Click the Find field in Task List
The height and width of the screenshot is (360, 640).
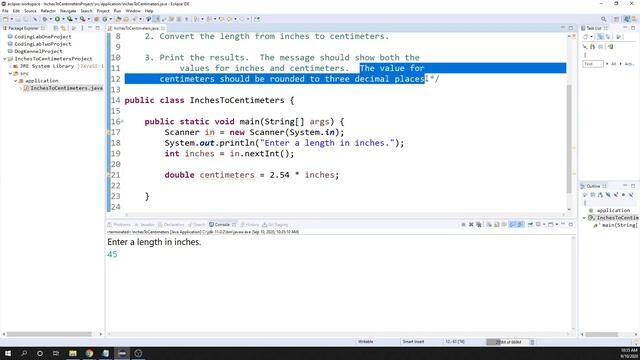click(593, 64)
